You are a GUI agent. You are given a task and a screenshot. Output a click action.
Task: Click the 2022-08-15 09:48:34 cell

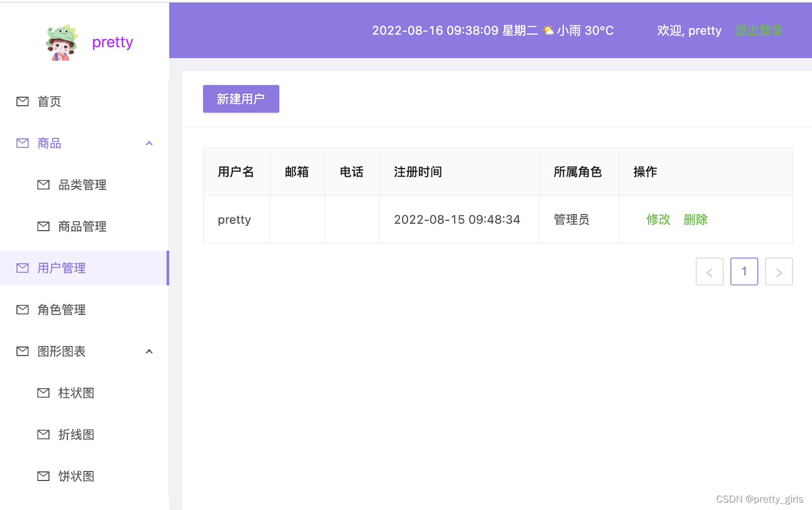coord(459,219)
